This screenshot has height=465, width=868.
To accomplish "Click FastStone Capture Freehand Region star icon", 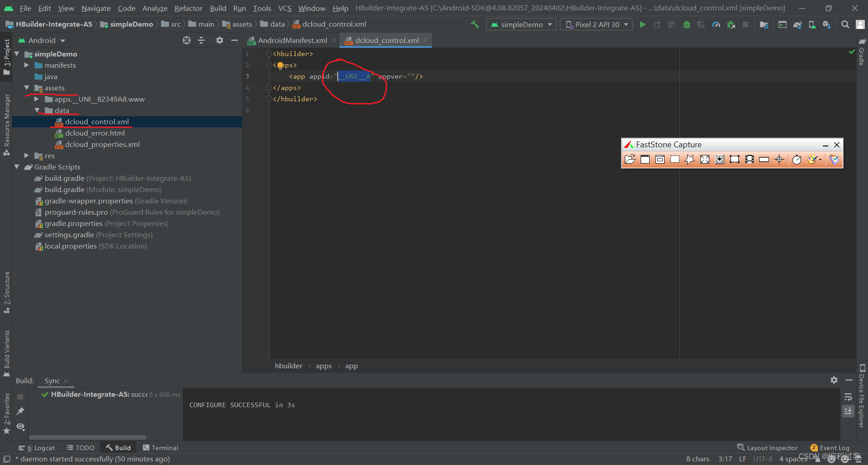I will click(690, 159).
